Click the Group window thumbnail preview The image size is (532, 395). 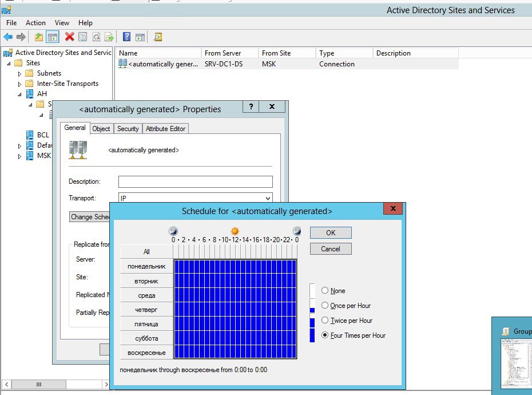[516, 363]
